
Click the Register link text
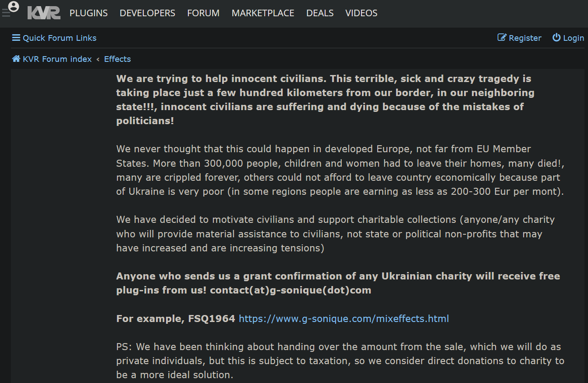[525, 38]
